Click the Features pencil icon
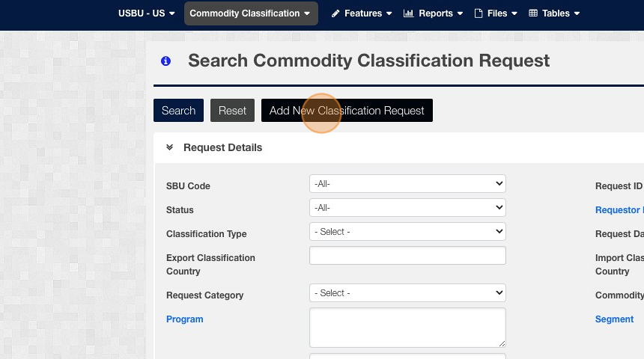Image resolution: width=644 pixels, height=359 pixels. coord(335,13)
